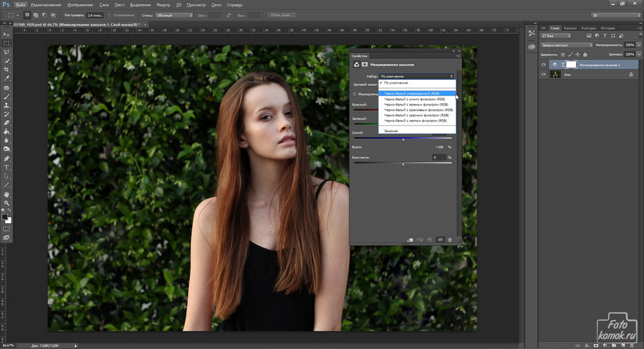Choose Черно-белый с красным фильтром preset
This screenshot has width=644, height=349.
[416, 115]
